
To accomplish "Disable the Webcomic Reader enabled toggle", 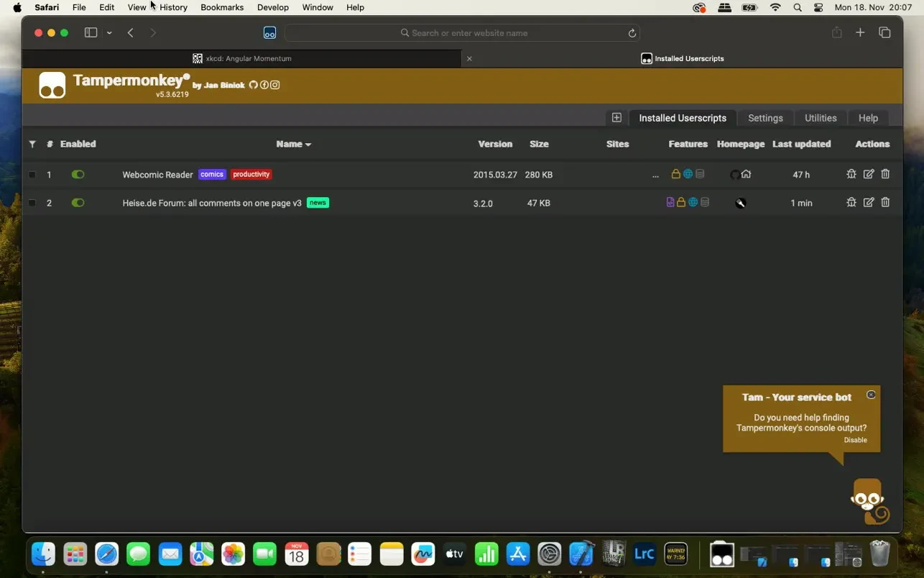I will [78, 174].
